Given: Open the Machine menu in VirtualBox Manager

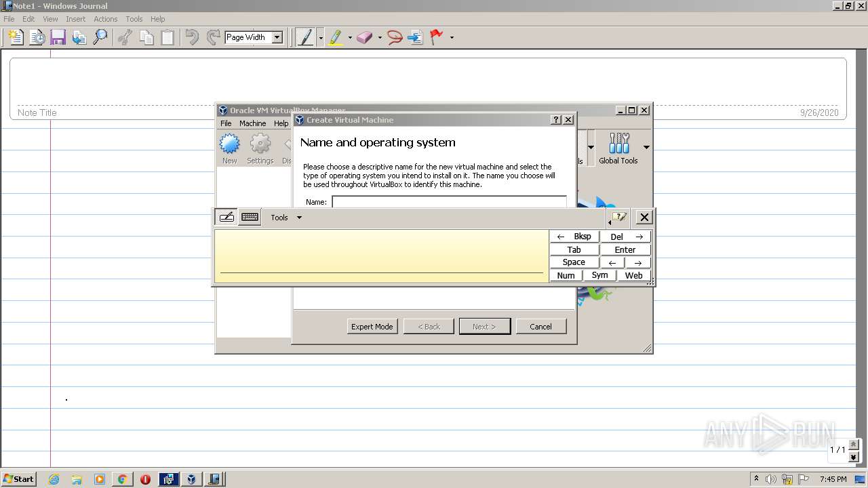Looking at the screenshot, I should pos(252,123).
